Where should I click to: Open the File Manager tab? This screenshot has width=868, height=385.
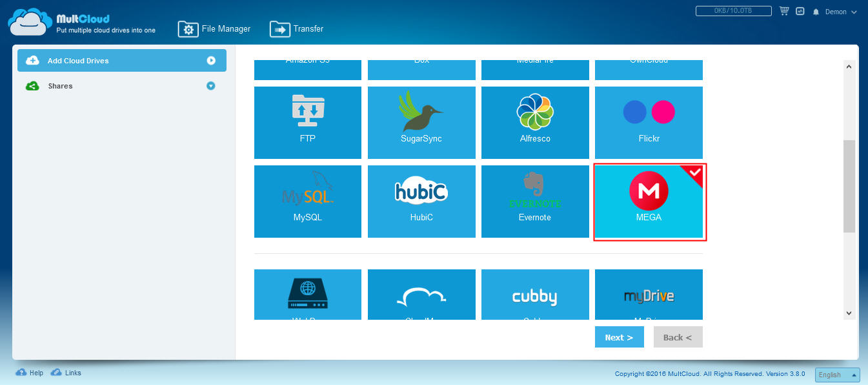(x=214, y=29)
